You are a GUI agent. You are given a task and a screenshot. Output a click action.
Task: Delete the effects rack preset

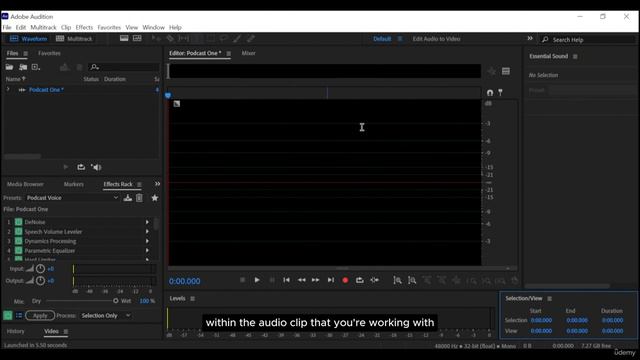pyautogui.click(x=139, y=198)
